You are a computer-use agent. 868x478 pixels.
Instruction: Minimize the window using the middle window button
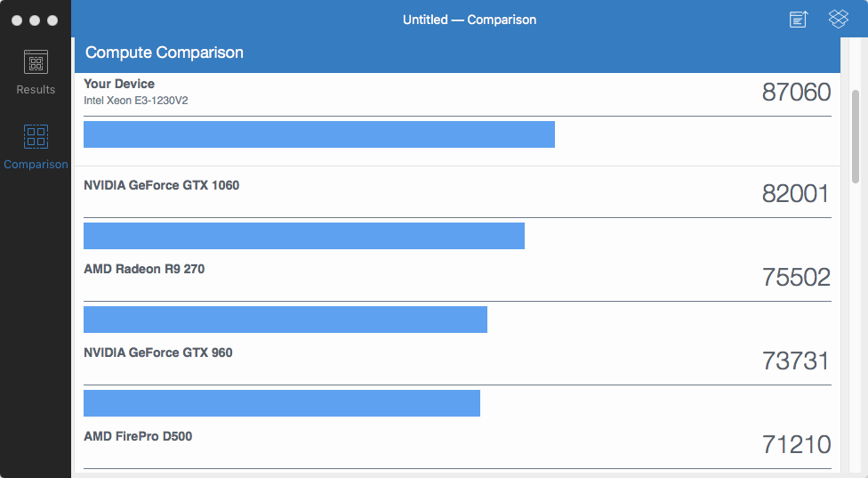[35, 20]
